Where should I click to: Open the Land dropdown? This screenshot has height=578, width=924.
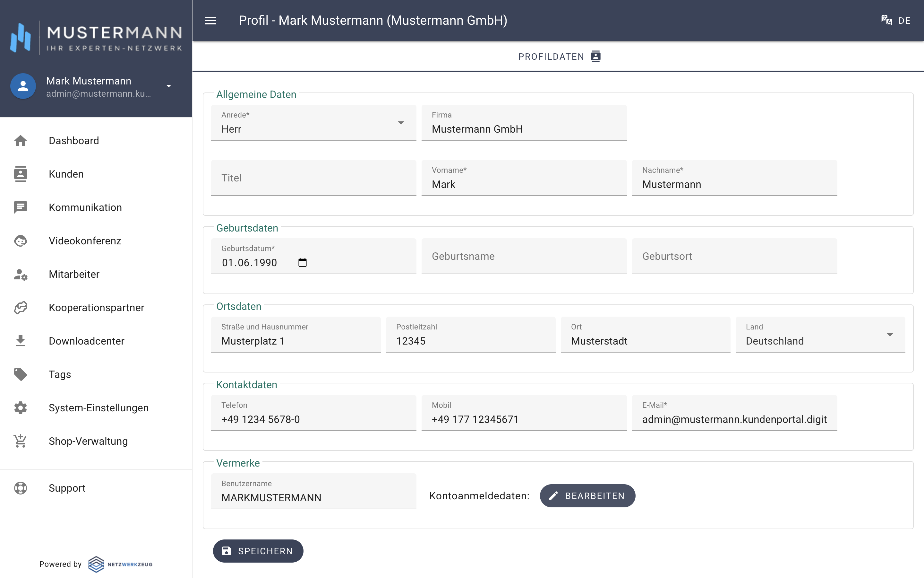pos(820,335)
